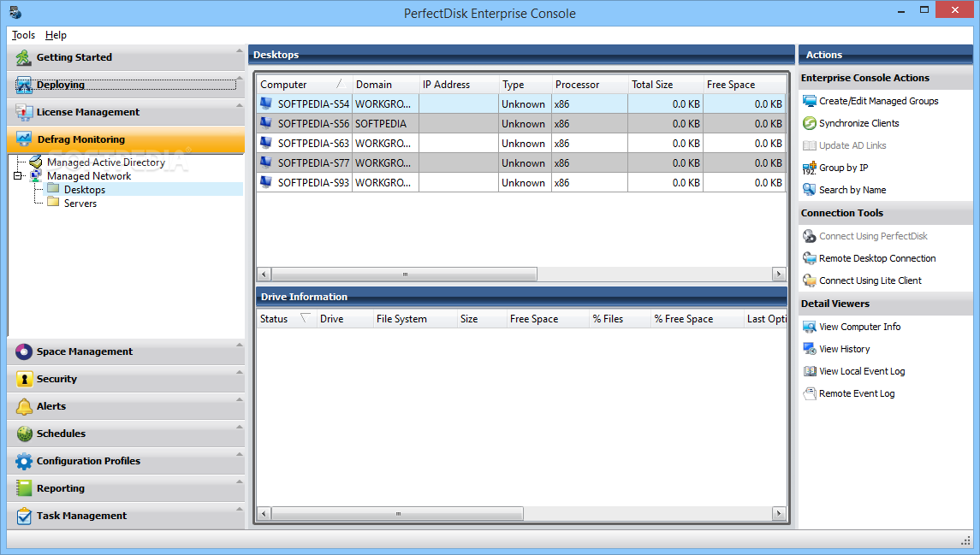The width and height of the screenshot is (980, 555).
Task: Click the Space Management disc icon
Action: coord(24,351)
